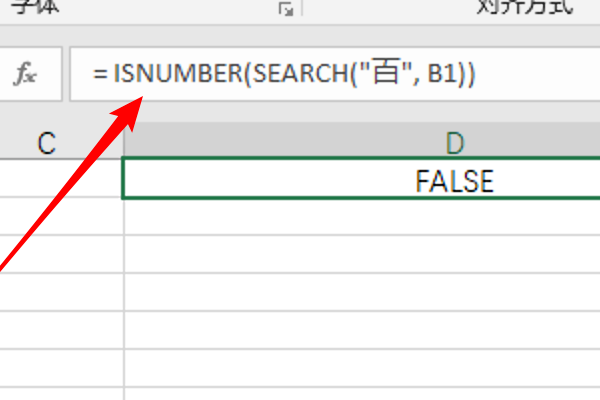The width and height of the screenshot is (600, 400).
Task: Click ISNUMBER in the formula bar
Action: pyautogui.click(x=159, y=74)
